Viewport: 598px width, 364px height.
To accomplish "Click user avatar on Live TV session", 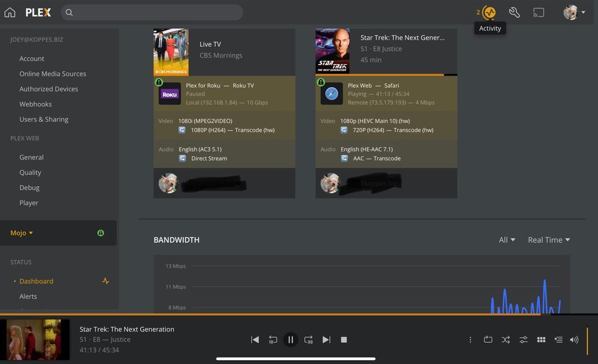I will coord(168,183).
